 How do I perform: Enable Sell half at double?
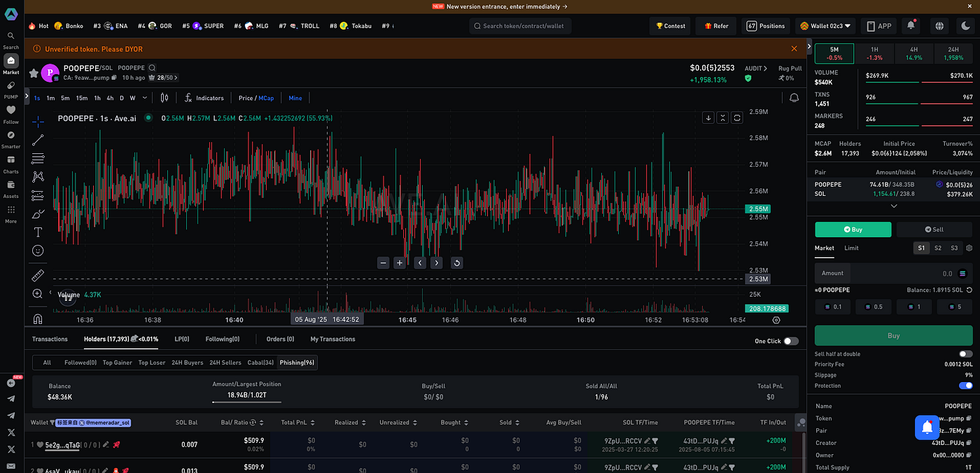point(965,354)
